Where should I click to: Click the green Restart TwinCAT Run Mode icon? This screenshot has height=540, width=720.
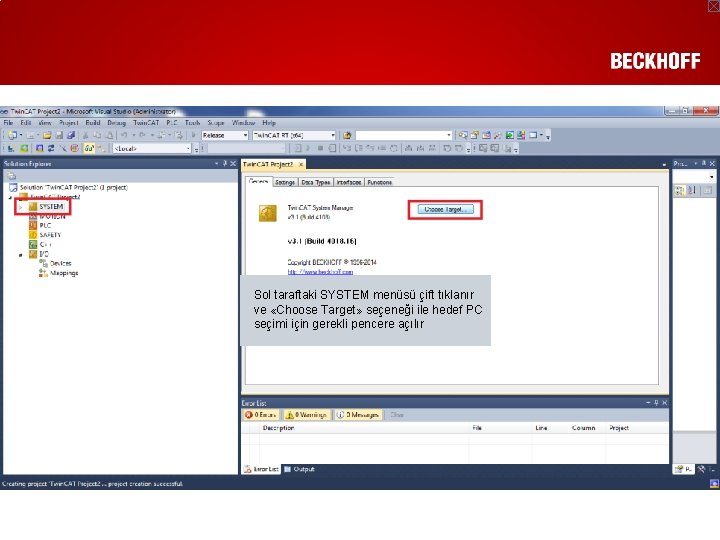24,148
